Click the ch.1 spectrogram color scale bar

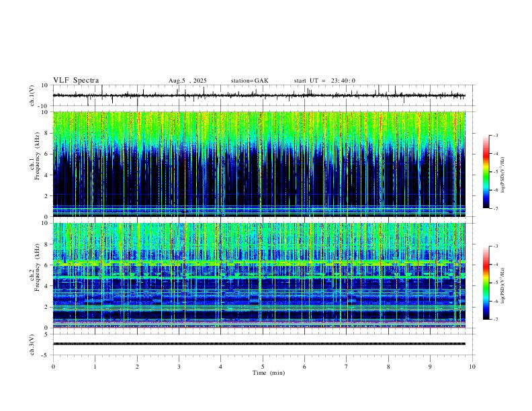(x=486, y=172)
